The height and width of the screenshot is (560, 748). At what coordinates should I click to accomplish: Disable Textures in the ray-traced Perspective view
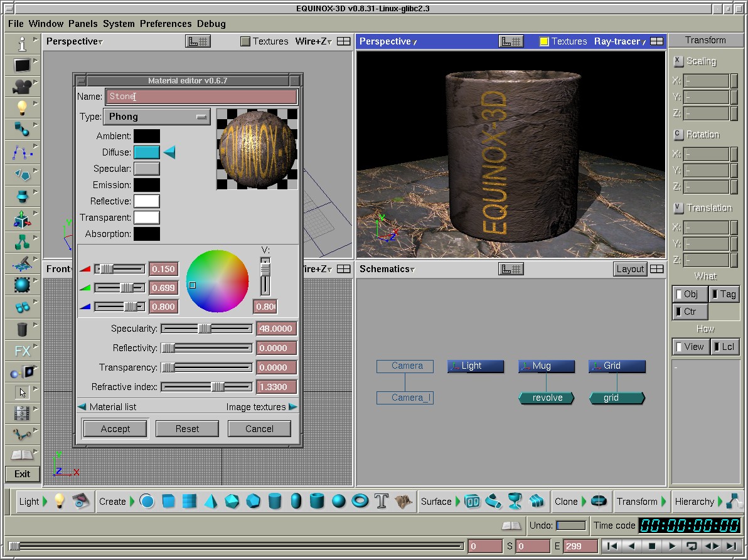pyautogui.click(x=544, y=41)
